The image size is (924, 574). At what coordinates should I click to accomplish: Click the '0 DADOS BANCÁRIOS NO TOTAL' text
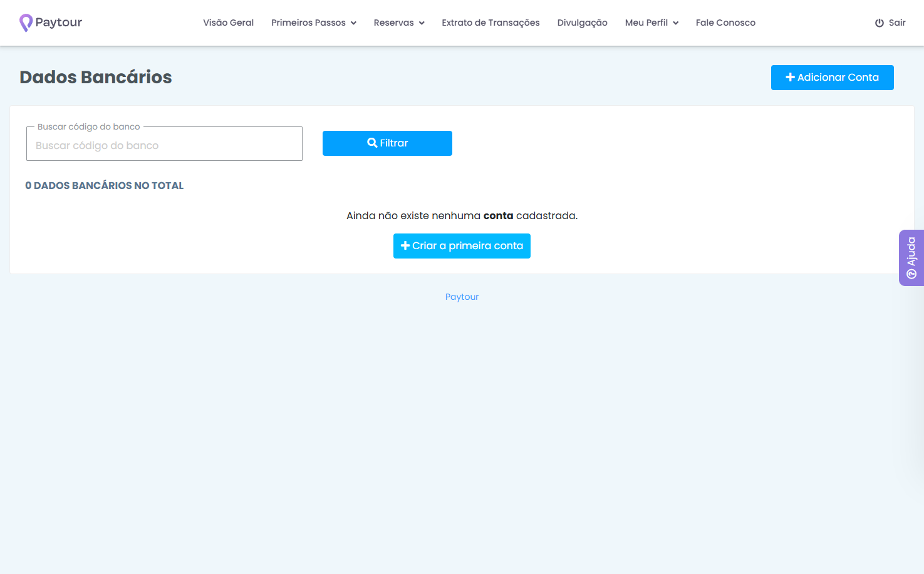[x=105, y=185]
